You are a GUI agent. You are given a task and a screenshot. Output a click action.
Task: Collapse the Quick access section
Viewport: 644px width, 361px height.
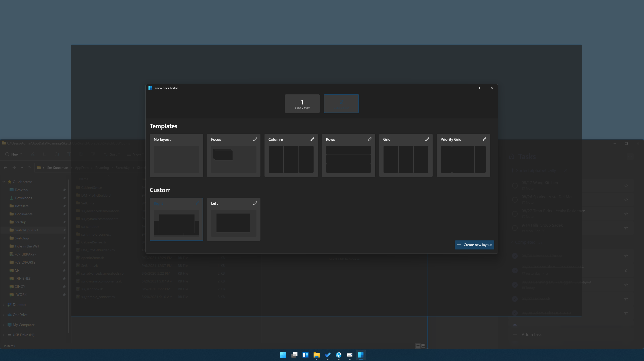coord(4,182)
